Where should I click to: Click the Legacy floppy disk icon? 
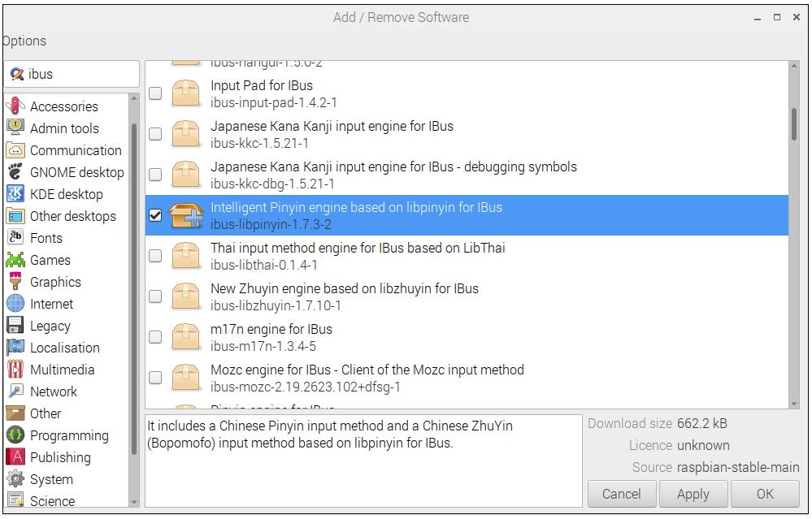[15, 325]
